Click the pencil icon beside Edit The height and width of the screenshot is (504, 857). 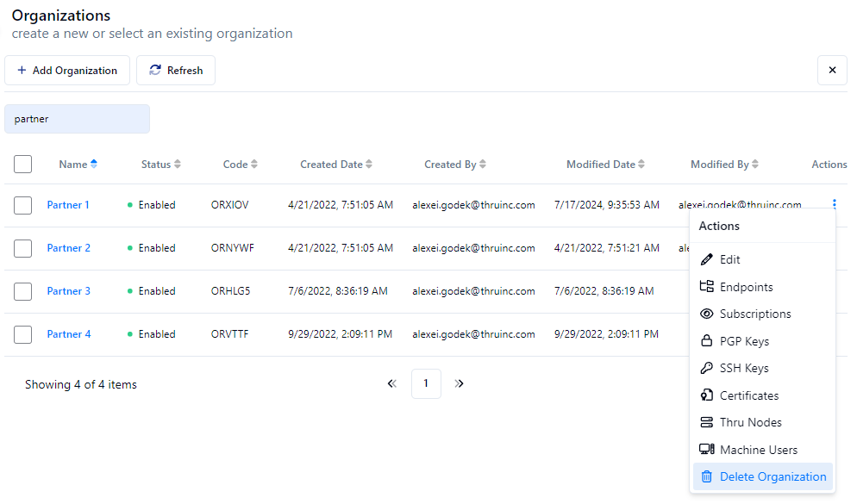pyautogui.click(x=707, y=259)
